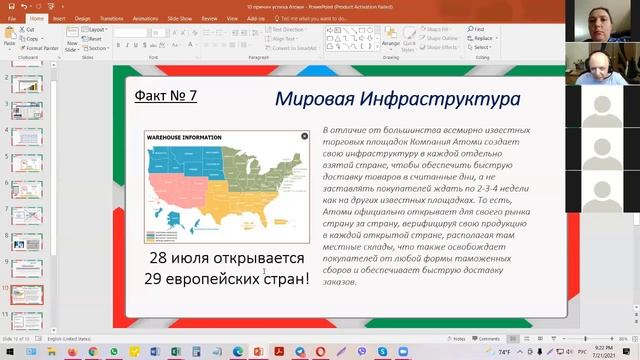Open the Layout dropdown
The width and height of the screenshot is (640, 360).
click(95, 29)
